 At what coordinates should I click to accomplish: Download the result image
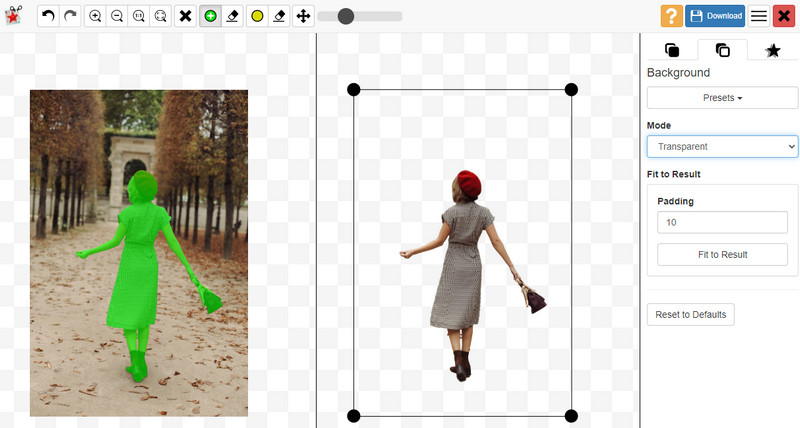[x=715, y=16]
